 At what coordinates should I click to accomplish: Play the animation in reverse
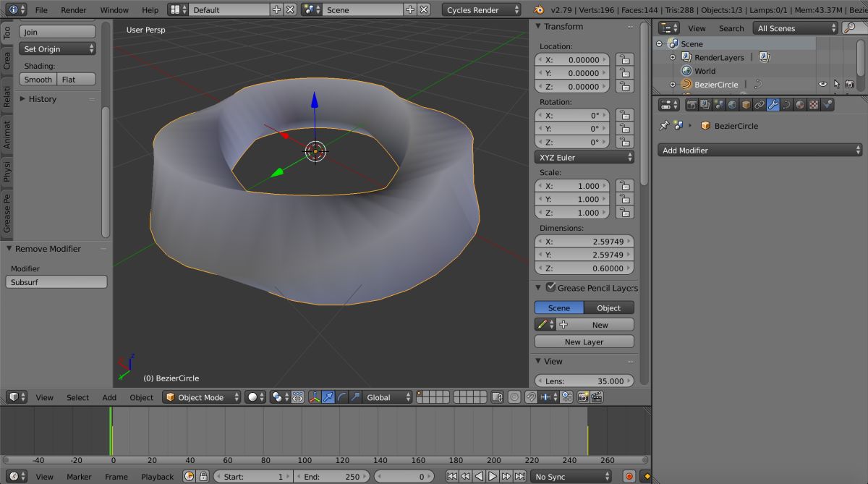click(x=479, y=476)
